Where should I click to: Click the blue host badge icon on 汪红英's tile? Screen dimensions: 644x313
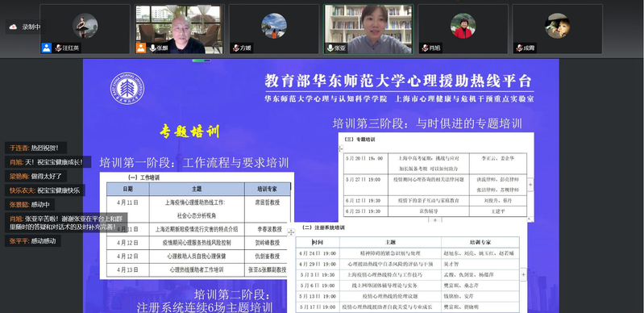(x=47, y=48)
